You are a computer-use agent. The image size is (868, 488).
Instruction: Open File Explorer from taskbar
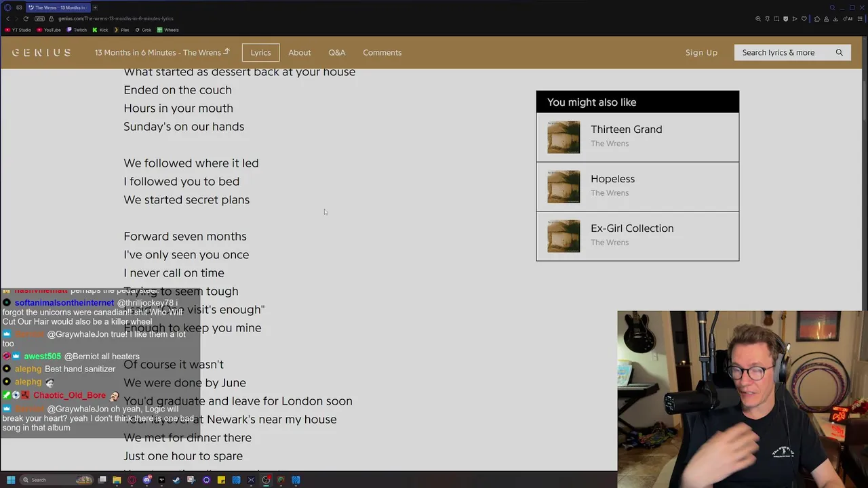[x=117, y=480]
